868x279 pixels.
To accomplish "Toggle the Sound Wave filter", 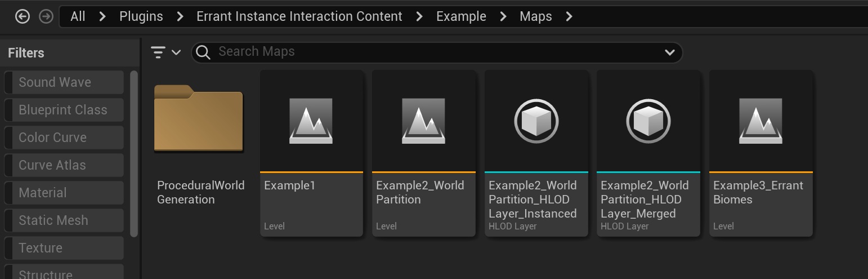I will click(x=64, y=82).
